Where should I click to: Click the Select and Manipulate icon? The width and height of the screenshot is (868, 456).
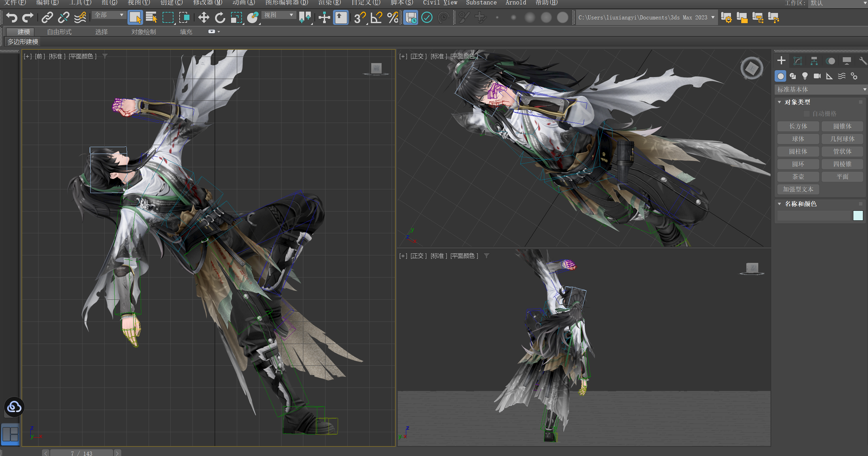tap(324, 17)
